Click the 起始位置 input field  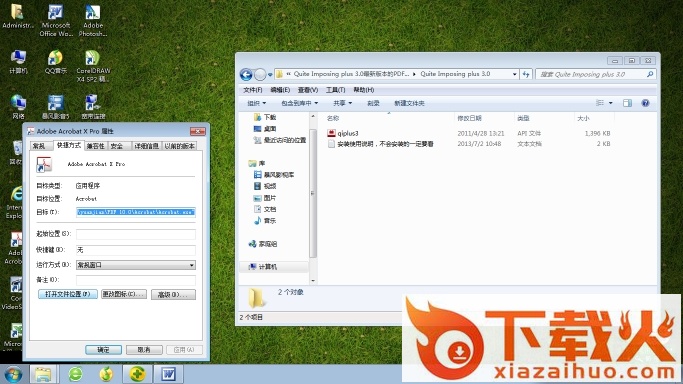point(135,234)
